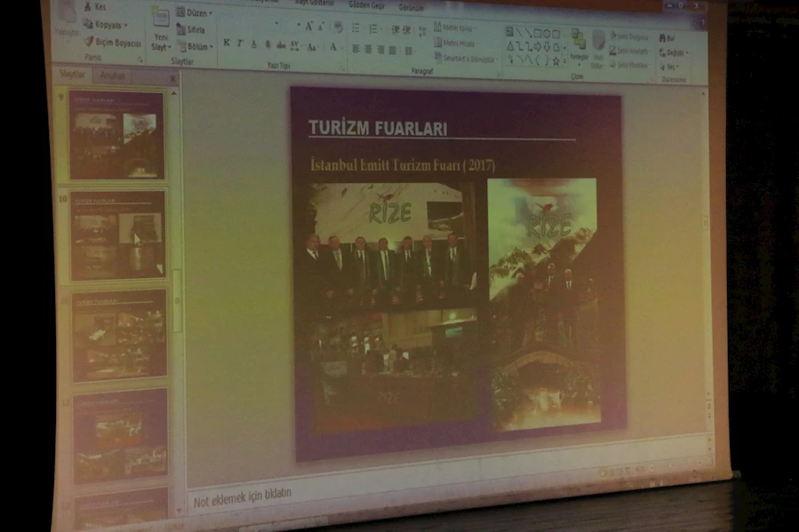Center the text alignment
799x532 pixels.
pyautogui.click(x=369, y=50)
